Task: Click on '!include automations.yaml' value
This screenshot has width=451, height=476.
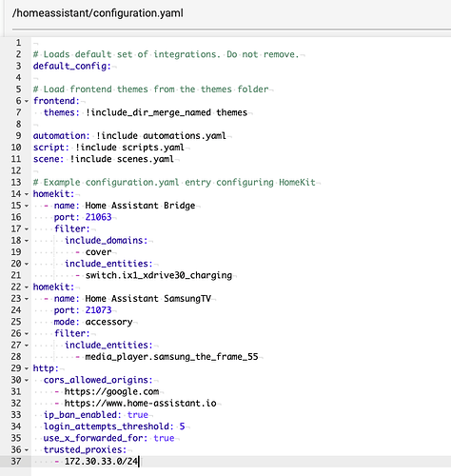Action: click(161, 136)
